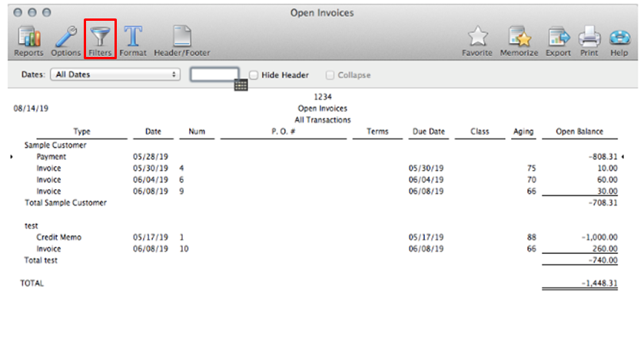This screenshot has height=360, width=644.
Task: Memorize this report
Action: click(519, 41)
